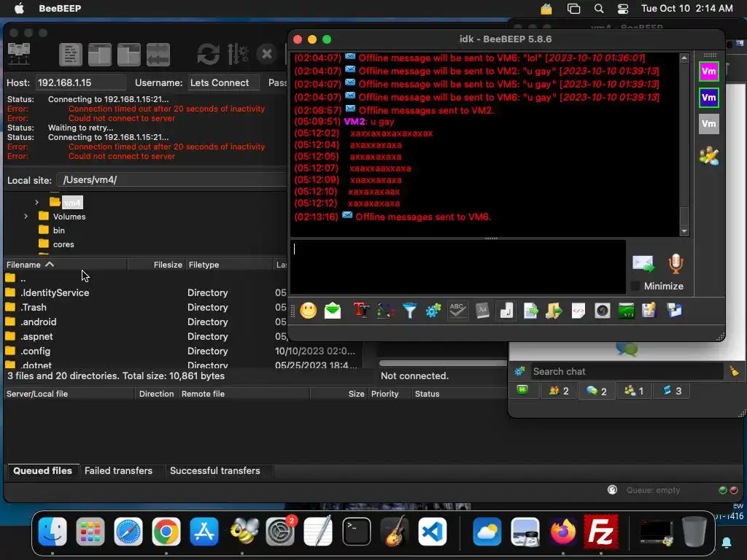
Task: Open the chat font color palette icon
Action: point(385,311)
